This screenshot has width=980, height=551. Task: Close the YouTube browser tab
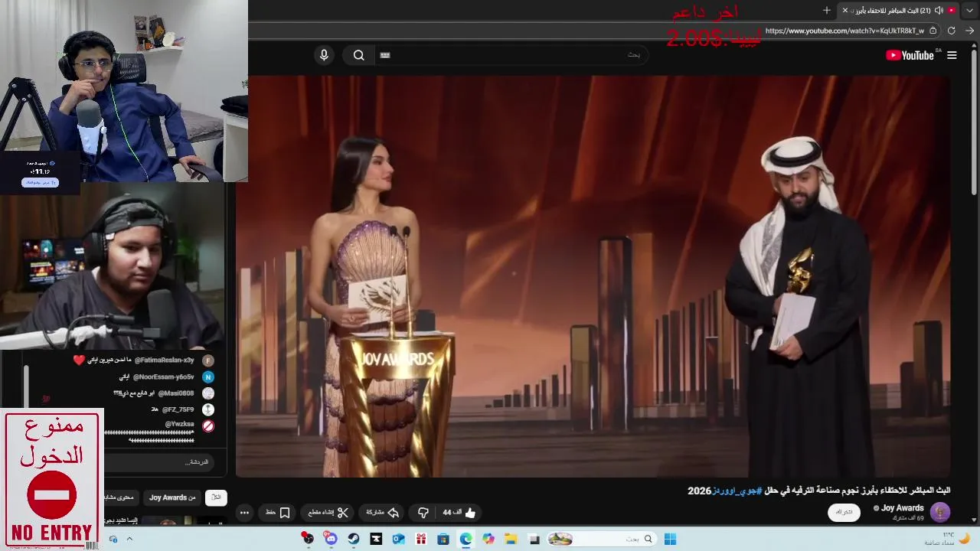click(845, 10)
